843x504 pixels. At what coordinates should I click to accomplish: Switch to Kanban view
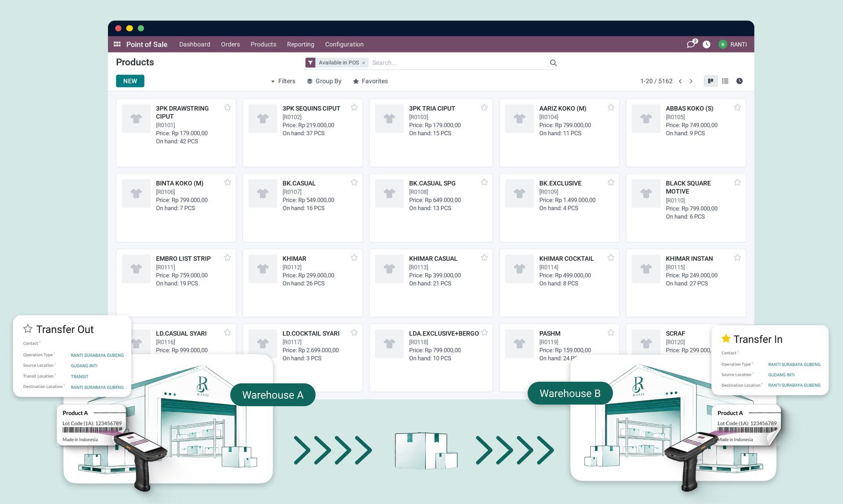pyautogui.click(x=710, y=81)
